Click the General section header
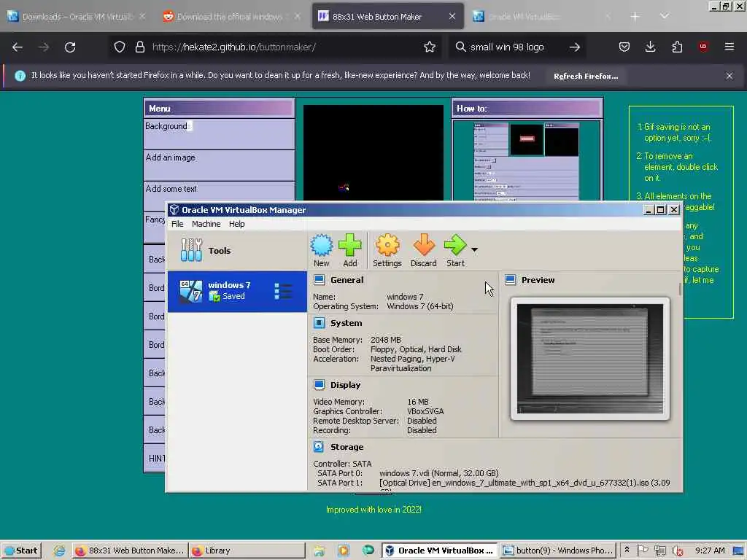Image resolution: width=747 pixels, height=560 pixels. 347,280
